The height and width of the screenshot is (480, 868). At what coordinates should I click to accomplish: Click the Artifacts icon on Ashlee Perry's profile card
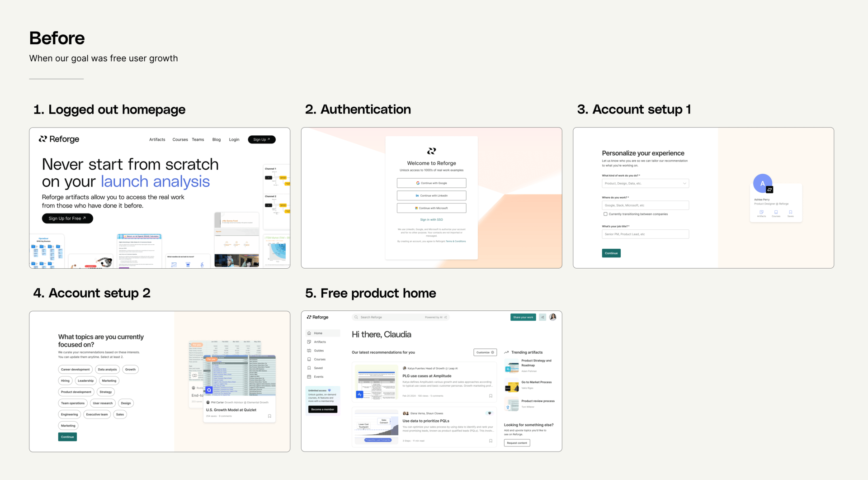[x=761, y=213]
